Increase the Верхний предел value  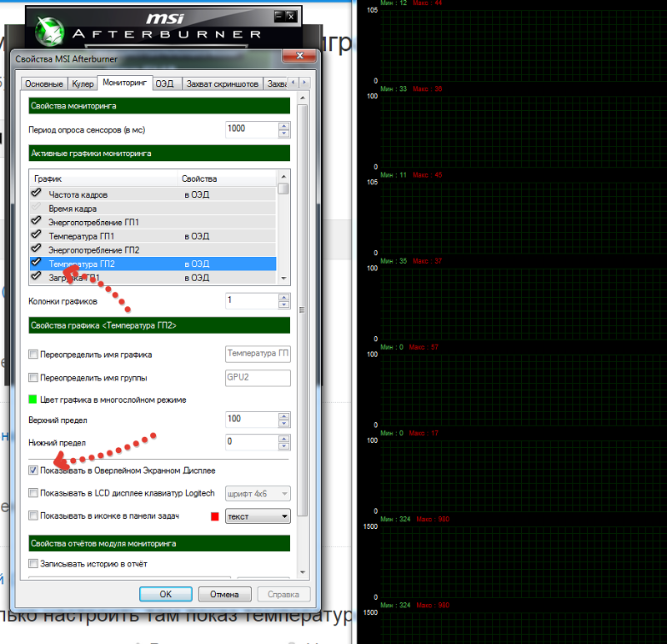click(x=283, y=416)
